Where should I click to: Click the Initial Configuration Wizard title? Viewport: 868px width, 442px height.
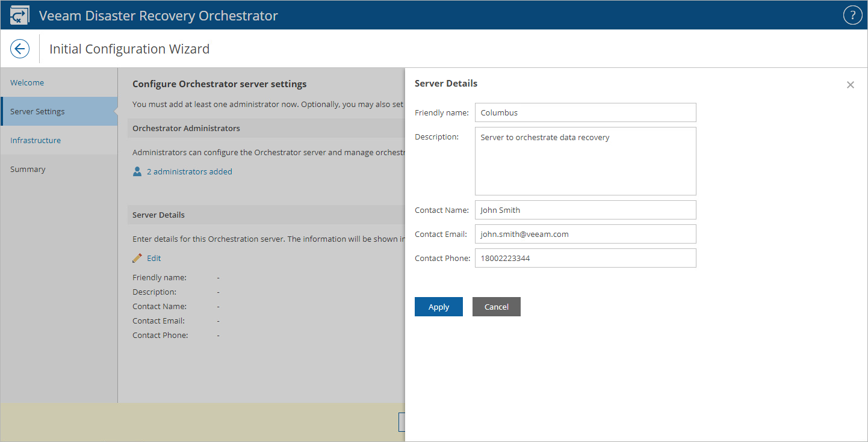coord(129,49)
